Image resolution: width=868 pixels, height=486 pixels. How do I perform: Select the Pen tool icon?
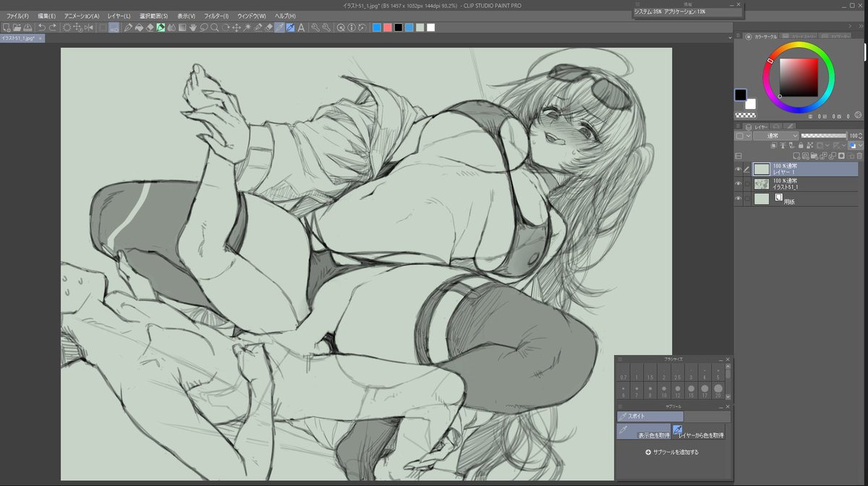[128, 27]
